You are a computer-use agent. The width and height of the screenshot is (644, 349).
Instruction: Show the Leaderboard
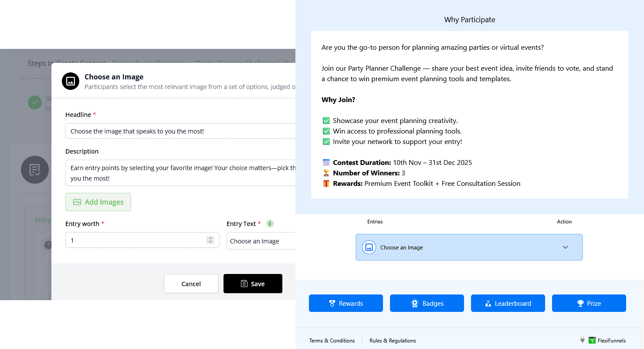pos(508,303)
